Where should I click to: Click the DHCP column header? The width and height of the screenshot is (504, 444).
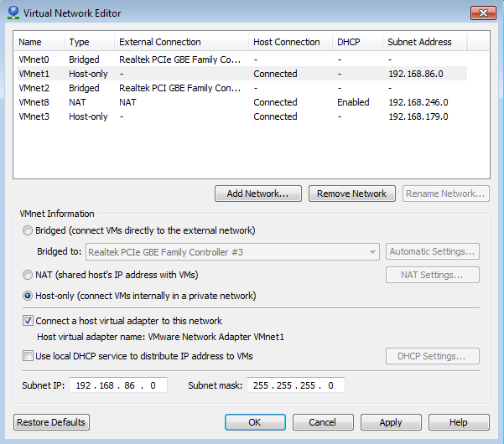pyautogui.click(x=355, y=42)
